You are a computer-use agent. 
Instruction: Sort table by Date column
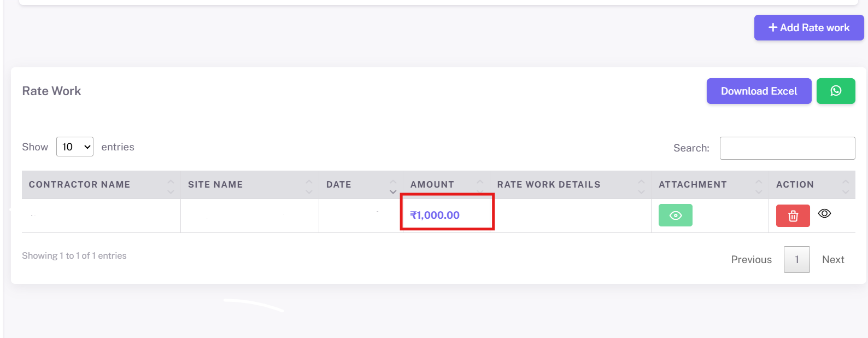[392, 185]
